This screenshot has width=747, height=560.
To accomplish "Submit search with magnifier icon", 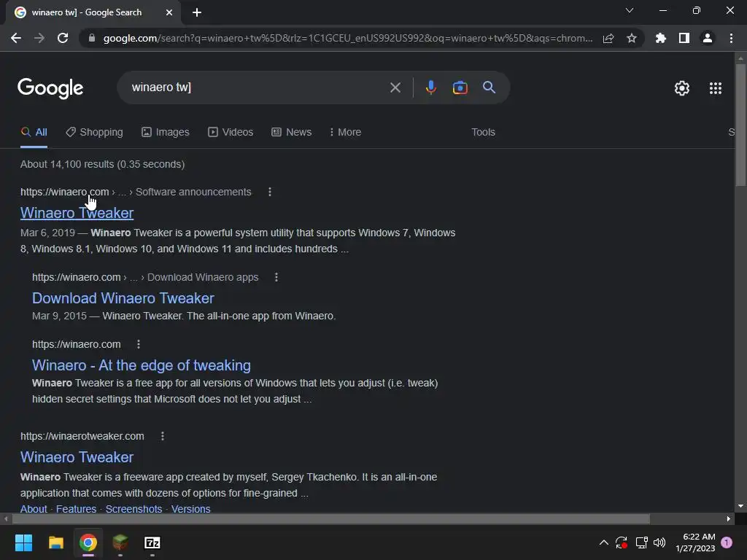I will pyautogui.click(x=489, y=87).
